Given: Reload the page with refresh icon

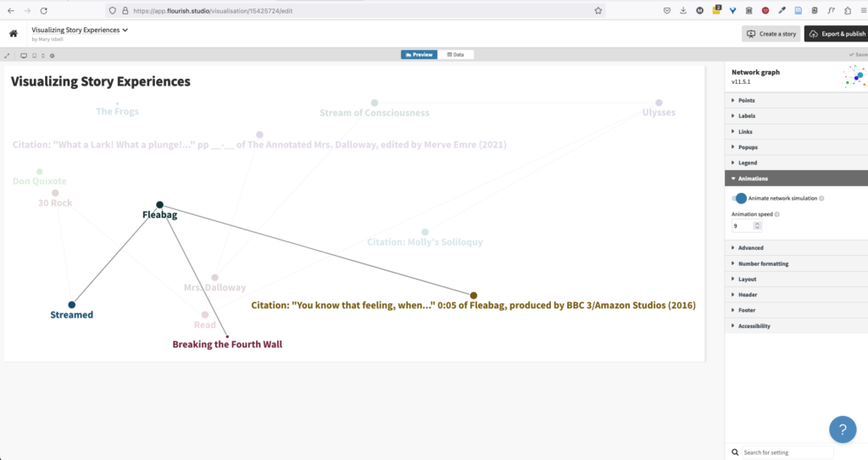Looking at the screenshot, I should (x=44, y=10).
